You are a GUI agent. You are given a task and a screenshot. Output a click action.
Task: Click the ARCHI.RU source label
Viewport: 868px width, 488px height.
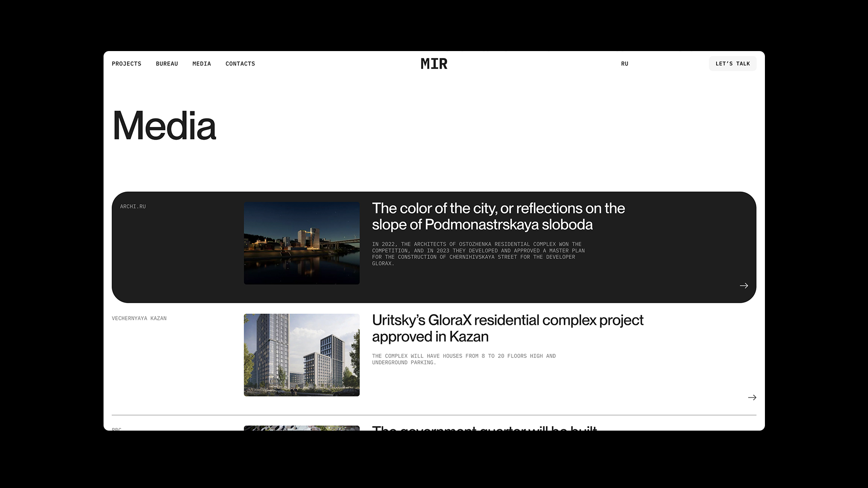pyautogui.click(x=133, y=206)
